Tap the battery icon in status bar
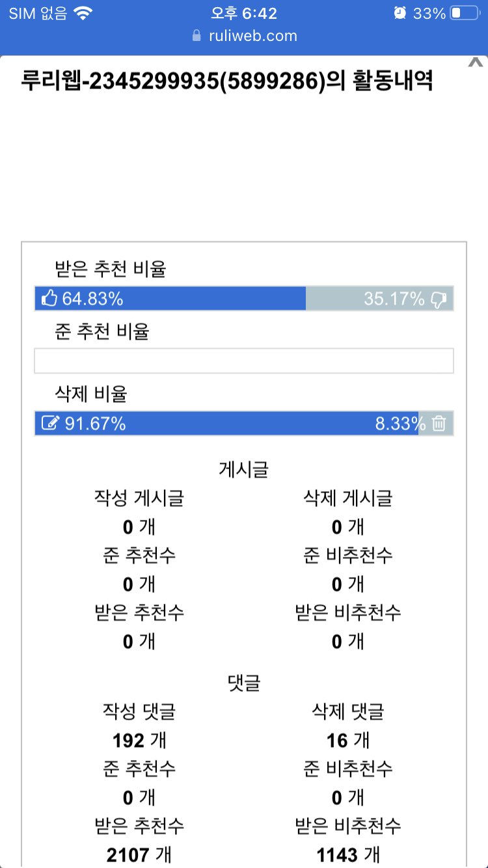Image resolution: width=488 pixels, height=868 pixels. (465, 13)
